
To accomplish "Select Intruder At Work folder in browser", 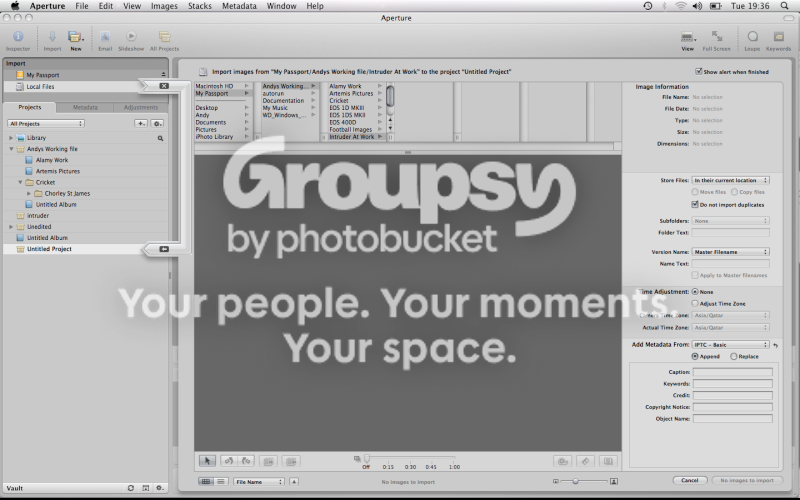I will [x=356, y=137].
